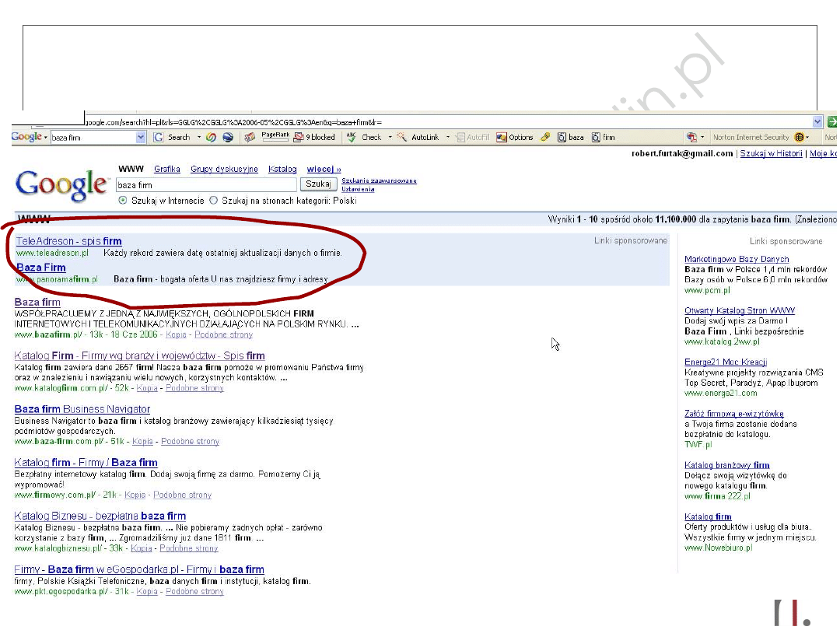Viewport: 840px width, 630px height.
Task: Expand the Check dropdown arrow
Action: (390, 138)
